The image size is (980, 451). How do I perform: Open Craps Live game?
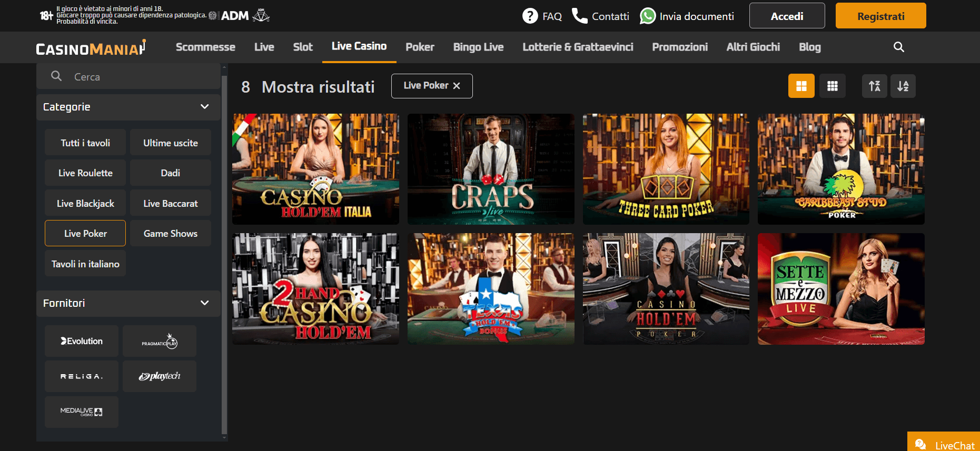(491, 169)
